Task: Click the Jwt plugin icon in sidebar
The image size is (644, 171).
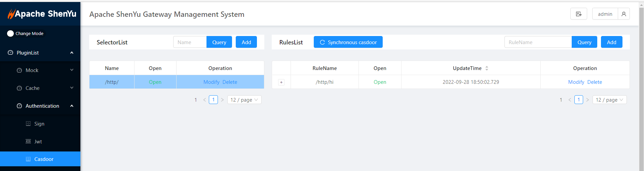Action: point(28,141)
